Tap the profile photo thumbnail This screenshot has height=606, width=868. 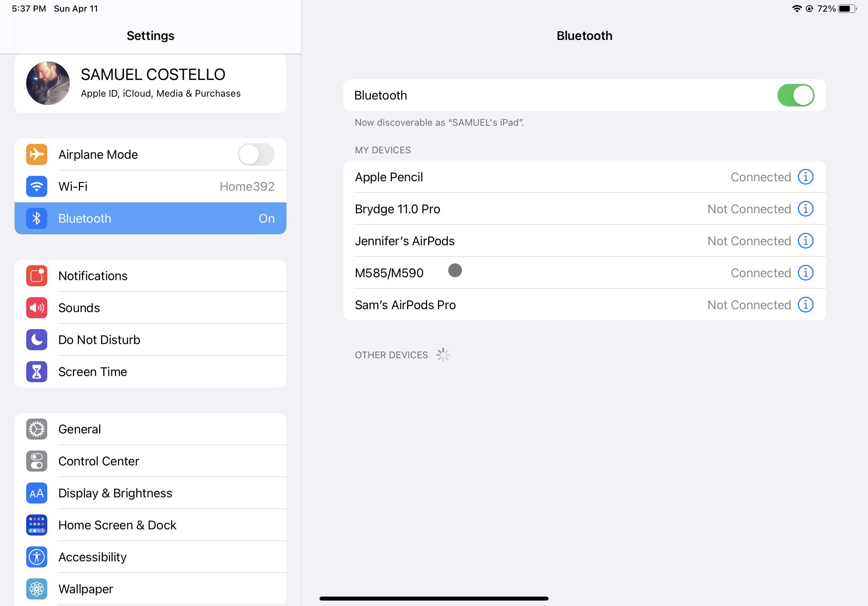point(48,83)
